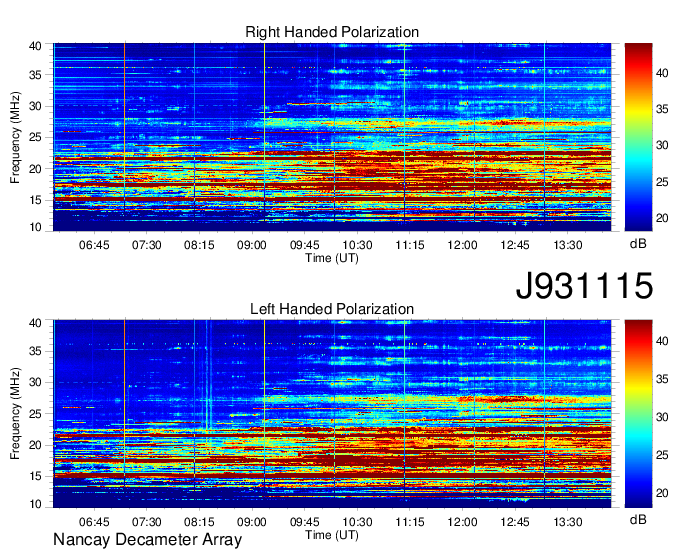Click the dB unit label under Left Handed colorbar

tap(638, 519)
